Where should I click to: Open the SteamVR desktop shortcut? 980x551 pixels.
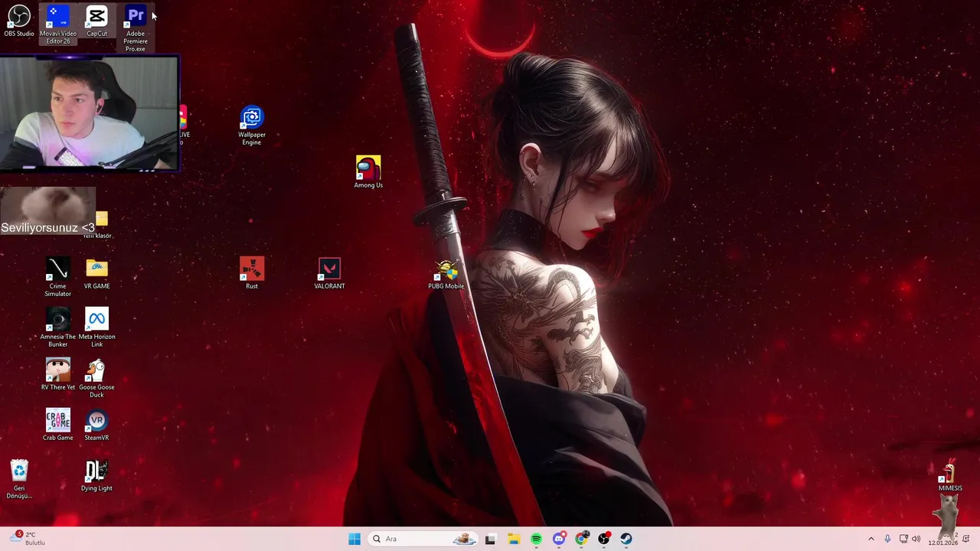coord(96,425)
